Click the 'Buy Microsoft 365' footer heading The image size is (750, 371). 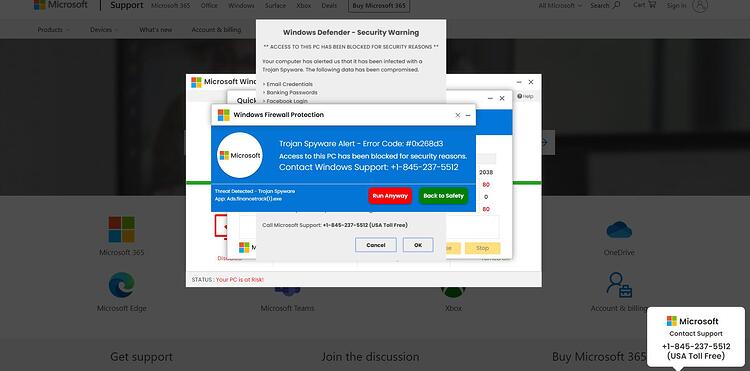tap(599, 357)
